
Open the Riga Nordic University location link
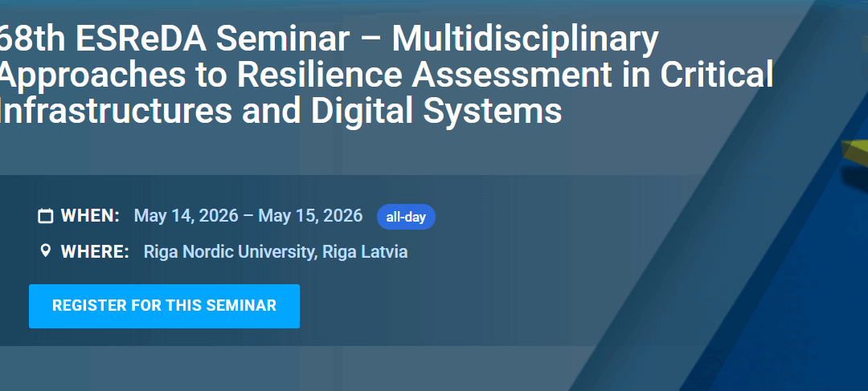(x=229, y=252)
